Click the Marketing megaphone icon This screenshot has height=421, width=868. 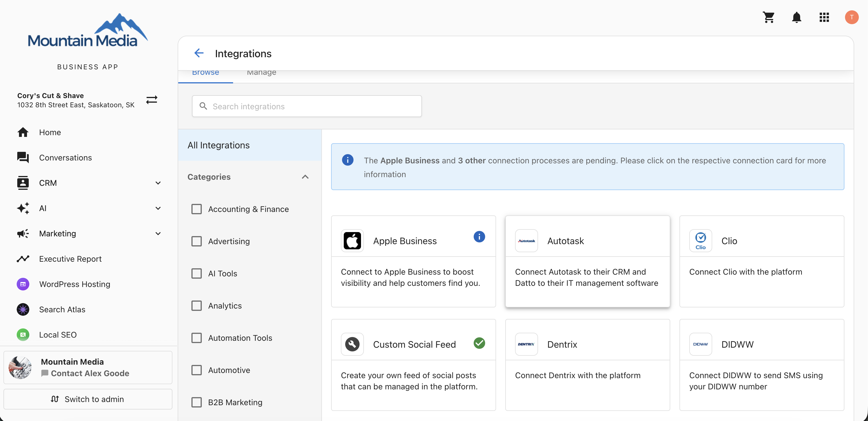coord(23,233)
